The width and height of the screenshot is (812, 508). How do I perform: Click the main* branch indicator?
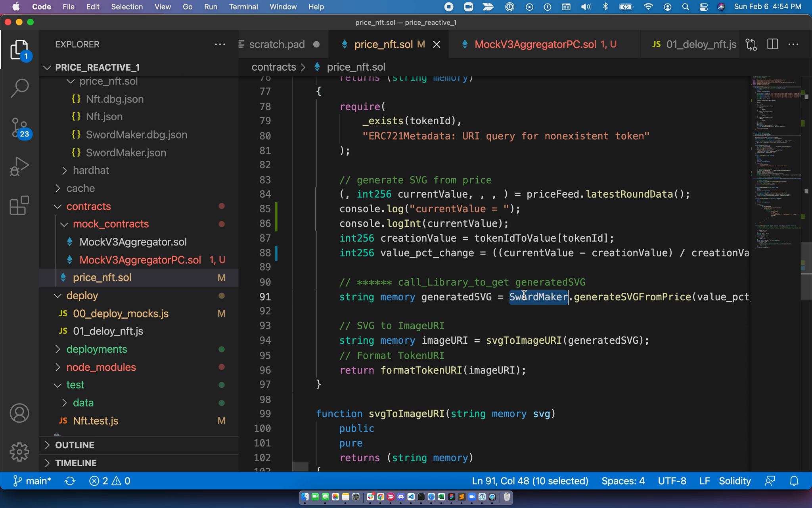(32, 481)
